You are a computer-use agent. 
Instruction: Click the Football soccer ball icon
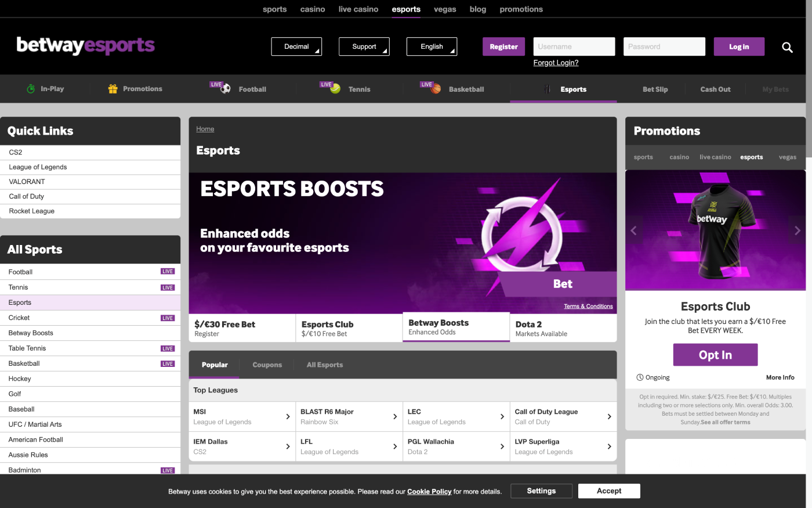pyautogui.click(x=226, y=89)
